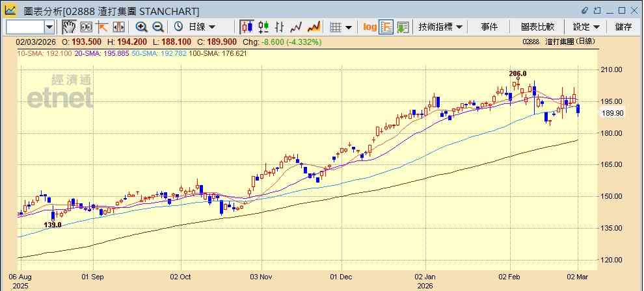Zoom in on the chart
Screen dimensions: 644x291
(142, 27)
